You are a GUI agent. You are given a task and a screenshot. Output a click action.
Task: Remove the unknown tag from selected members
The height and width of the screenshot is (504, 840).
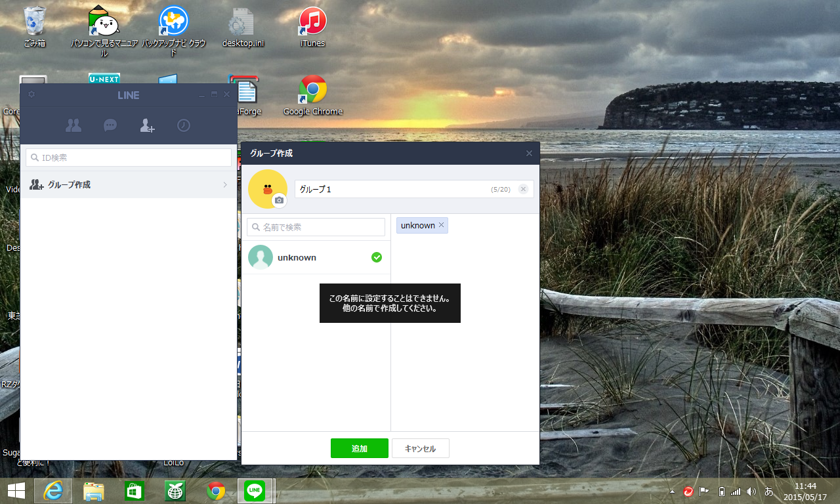pos(442,225)
